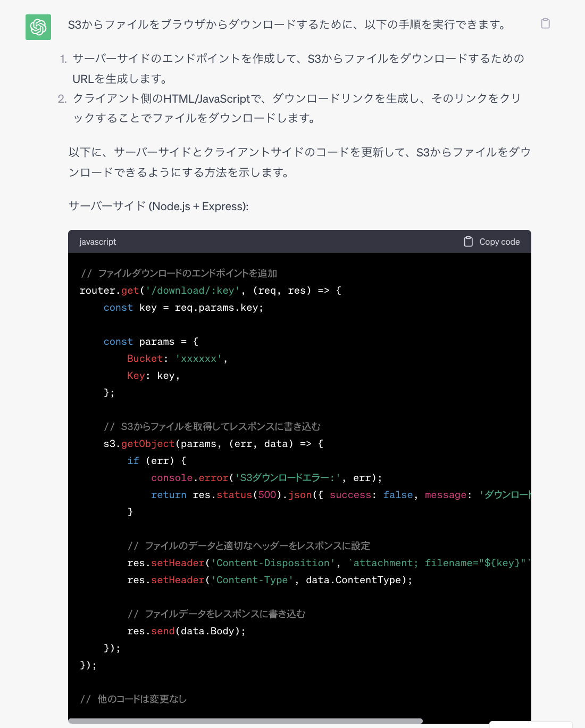The height and width of the screenshot is (728, 585).
Task: Click the Content-Disposition setHeader line
Action: 298,562
